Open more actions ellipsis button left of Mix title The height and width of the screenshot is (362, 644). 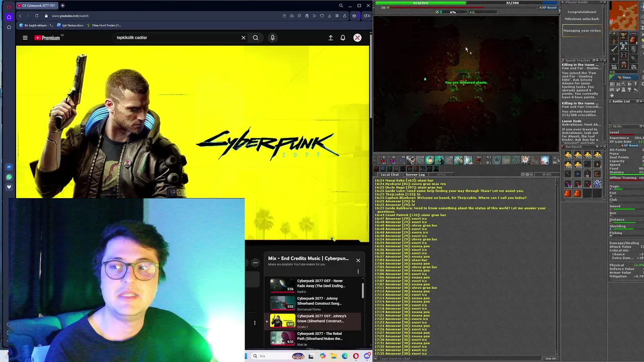(255, 262)
